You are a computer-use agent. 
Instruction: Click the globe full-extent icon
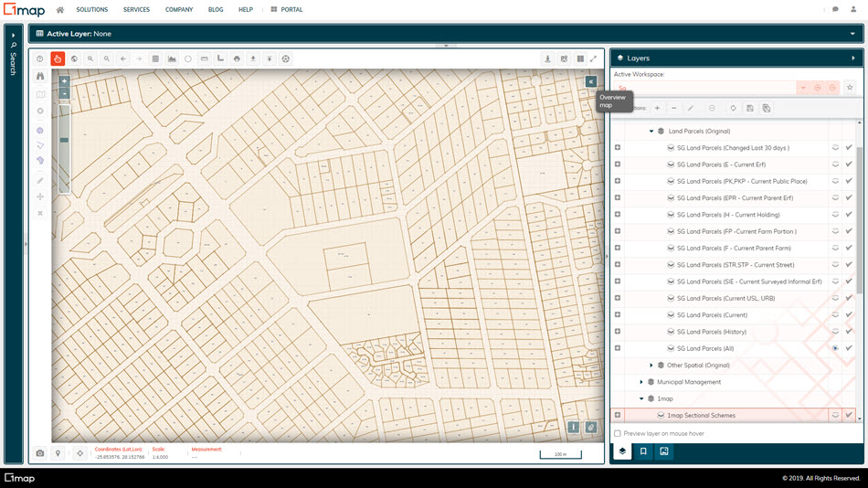(x=74, y=58)
